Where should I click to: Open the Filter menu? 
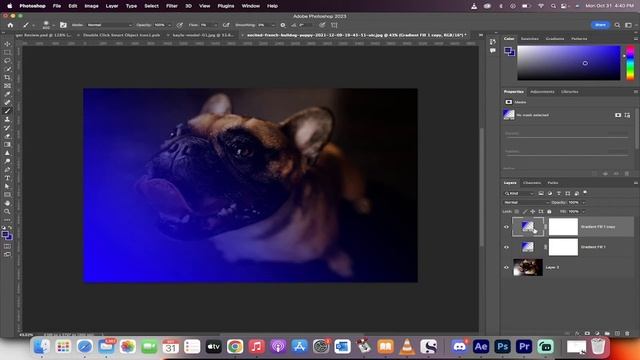(172, 6)
